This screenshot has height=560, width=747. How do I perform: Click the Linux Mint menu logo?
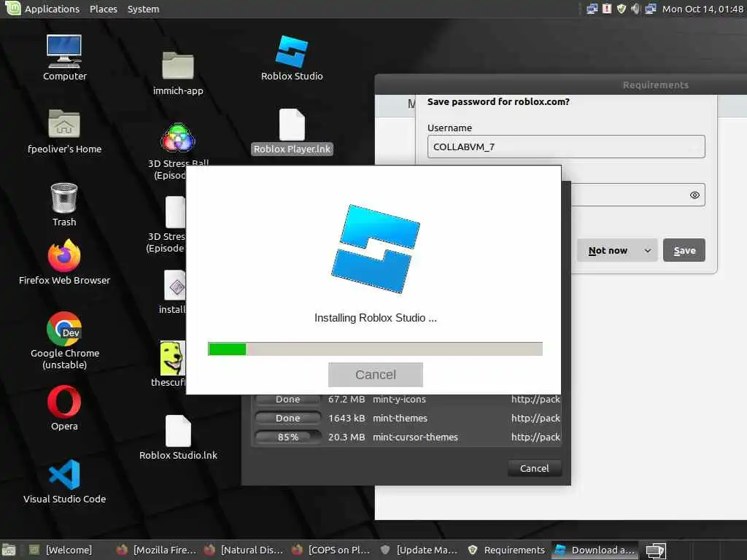[x=12, y=8]
